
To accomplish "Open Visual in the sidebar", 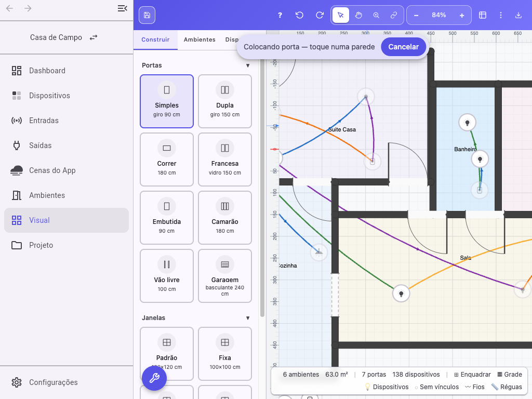I will tap(66, 220).
